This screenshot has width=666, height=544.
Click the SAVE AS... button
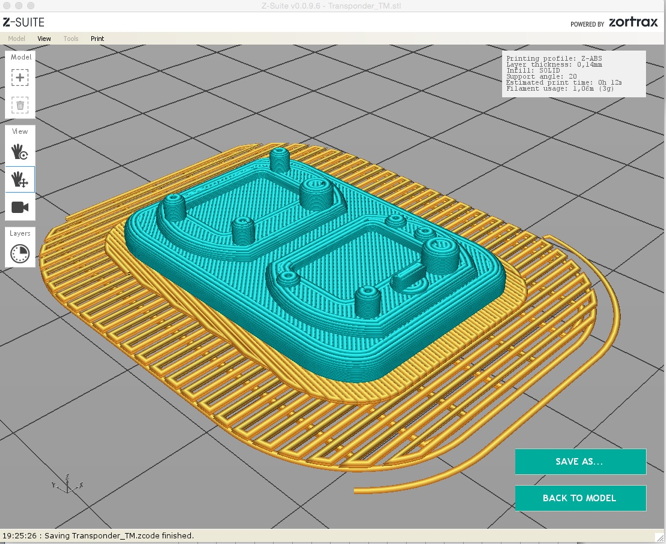(x=579, y=462)
